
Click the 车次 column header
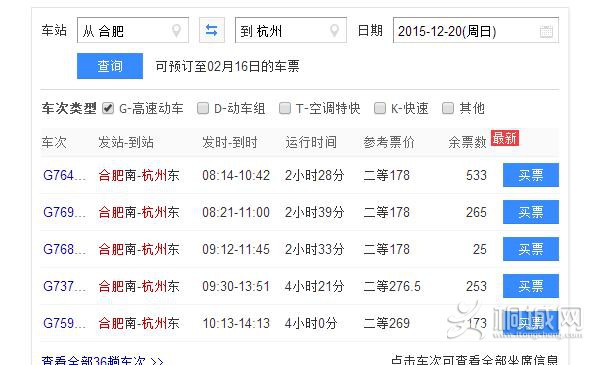point(54,142)
